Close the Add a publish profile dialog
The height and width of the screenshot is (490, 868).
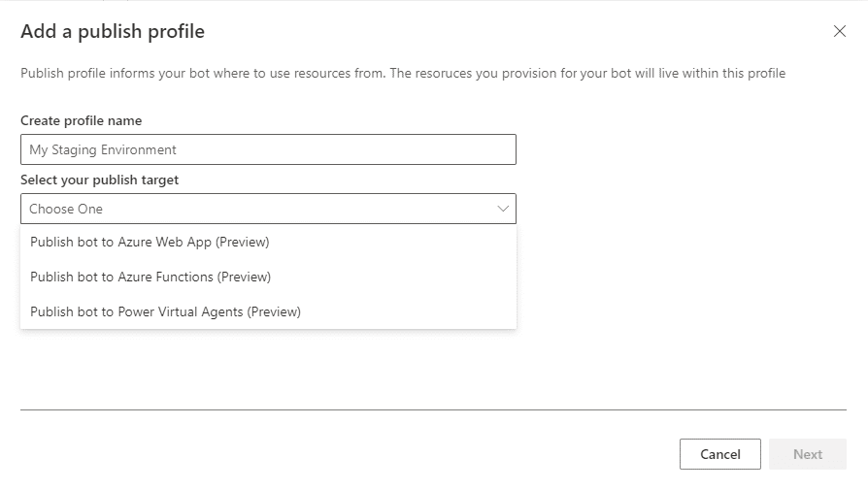click(840, 32)
